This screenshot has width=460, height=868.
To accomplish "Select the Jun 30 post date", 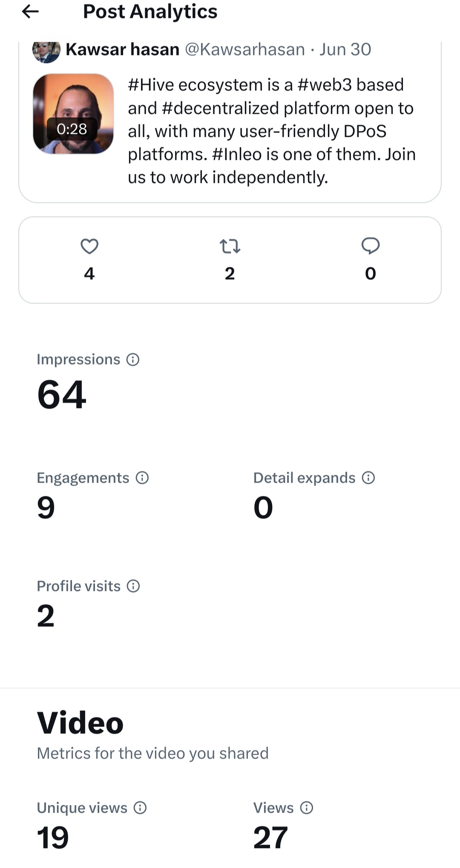I will pos(345,50).
